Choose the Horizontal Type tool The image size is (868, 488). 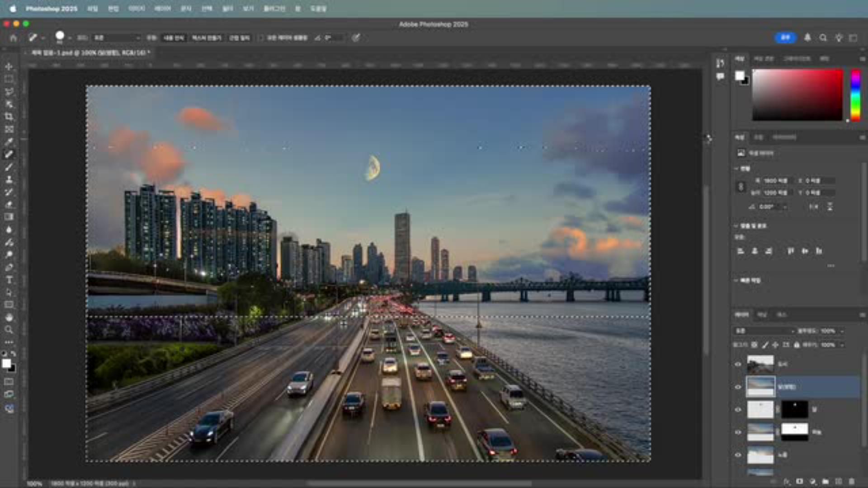9,280
